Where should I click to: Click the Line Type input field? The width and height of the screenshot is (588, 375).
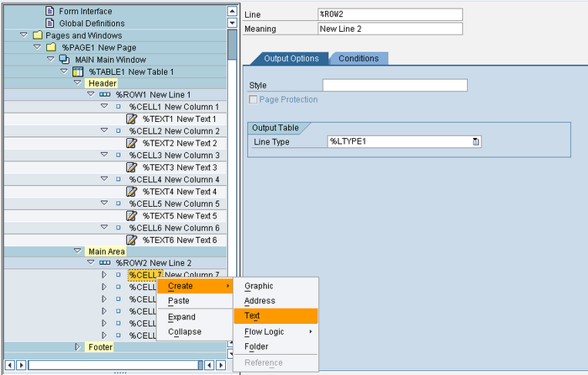tap(404, 141)
